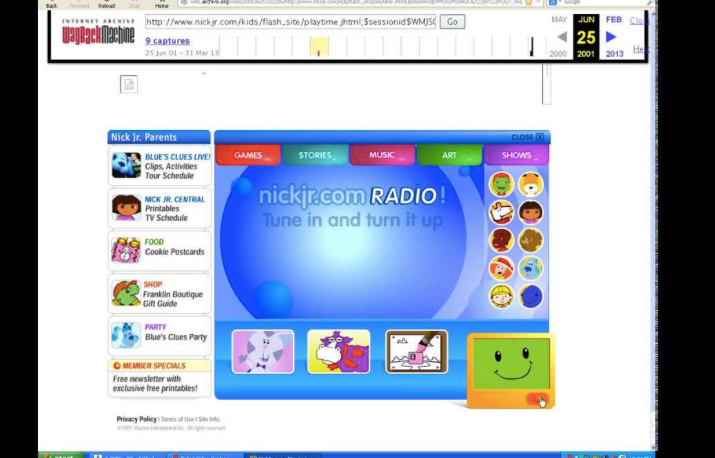This screenshot has height=458, width=715.
Task: Open Party Blue's Clues Party link
Action: pos(176,332)
